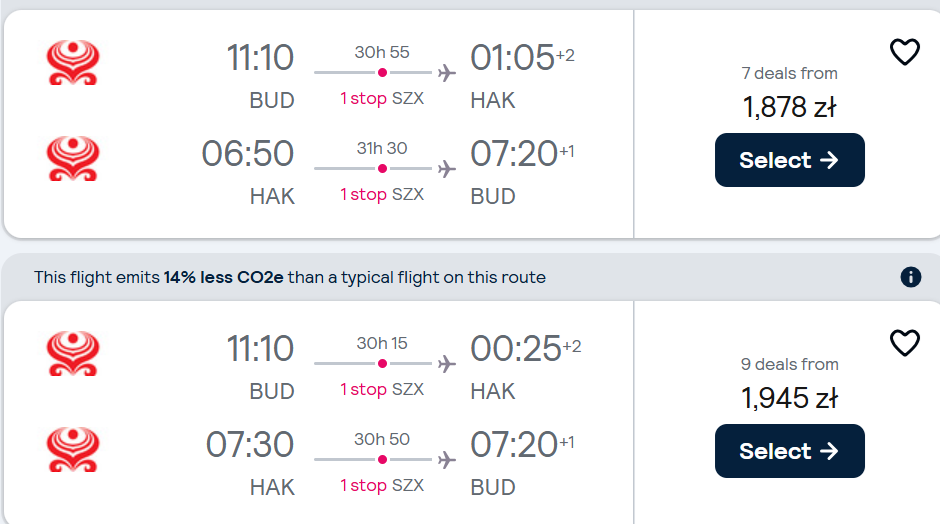The image size is (940, 524).
Task: Click Hainan Airlines logo for 11:10 BUD–HAK 30h 55 flight
Action: coord(73,62)
